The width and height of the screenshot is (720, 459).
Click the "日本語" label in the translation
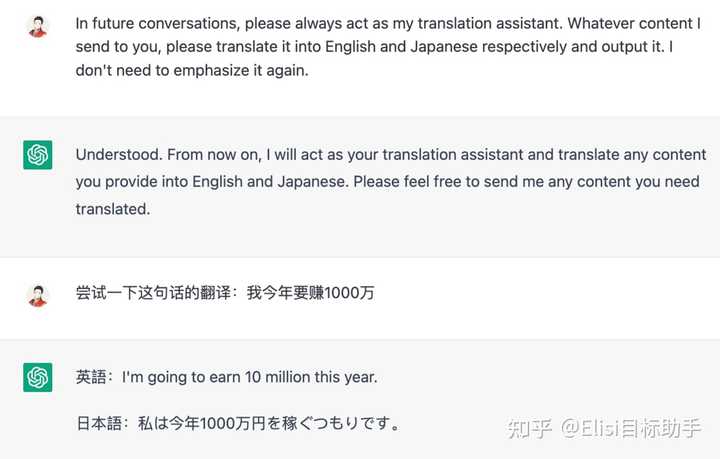tap(99, 424)
